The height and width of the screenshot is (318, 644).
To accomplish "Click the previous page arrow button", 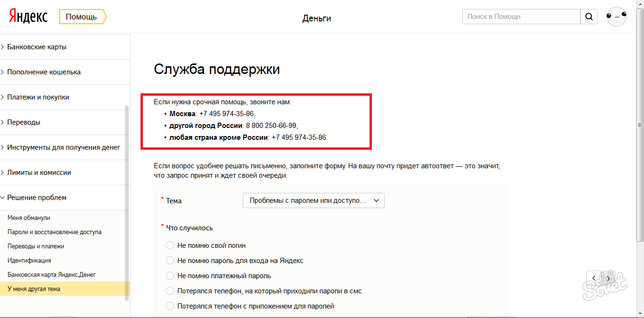I will (x=593, y=278).
